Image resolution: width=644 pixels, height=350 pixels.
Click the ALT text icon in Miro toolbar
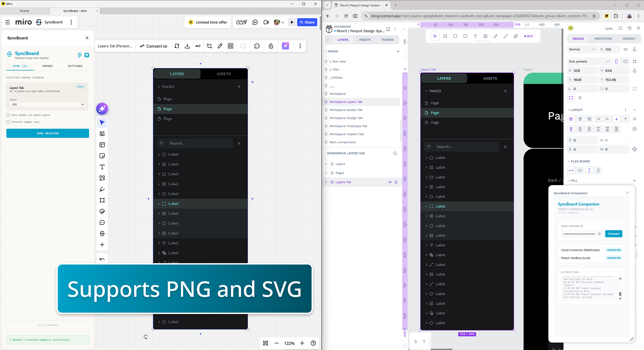pos(198,46)
